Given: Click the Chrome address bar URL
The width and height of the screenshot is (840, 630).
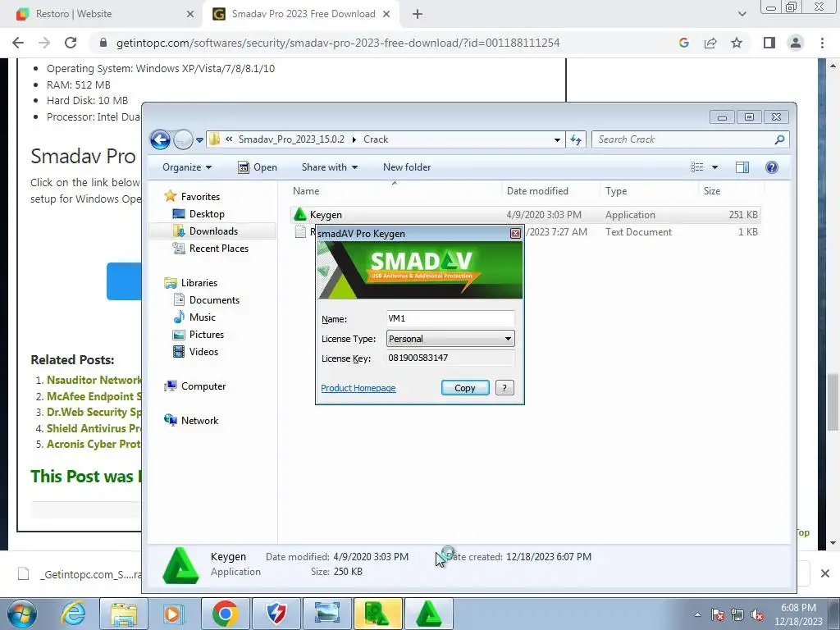Looking at the screenshot, I should 337,43.
